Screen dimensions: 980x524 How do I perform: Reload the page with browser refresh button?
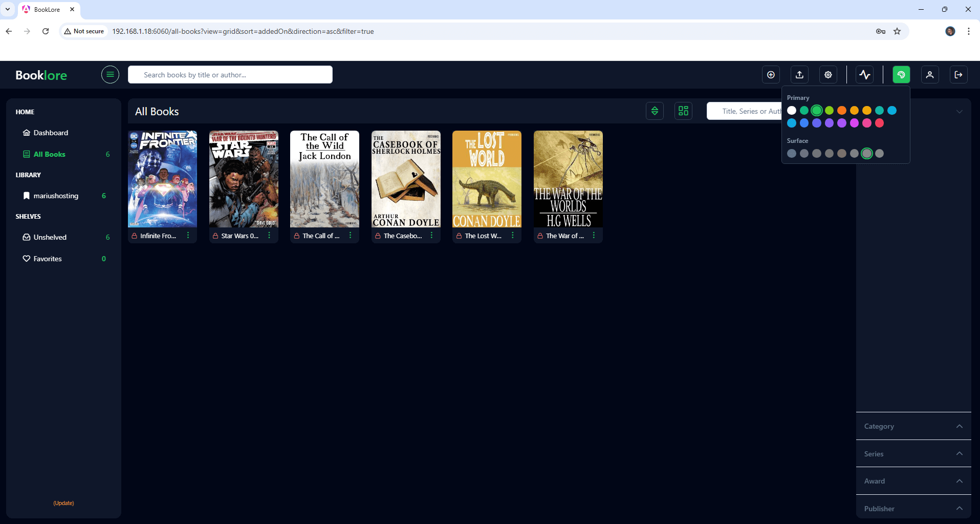pos(46,31)
